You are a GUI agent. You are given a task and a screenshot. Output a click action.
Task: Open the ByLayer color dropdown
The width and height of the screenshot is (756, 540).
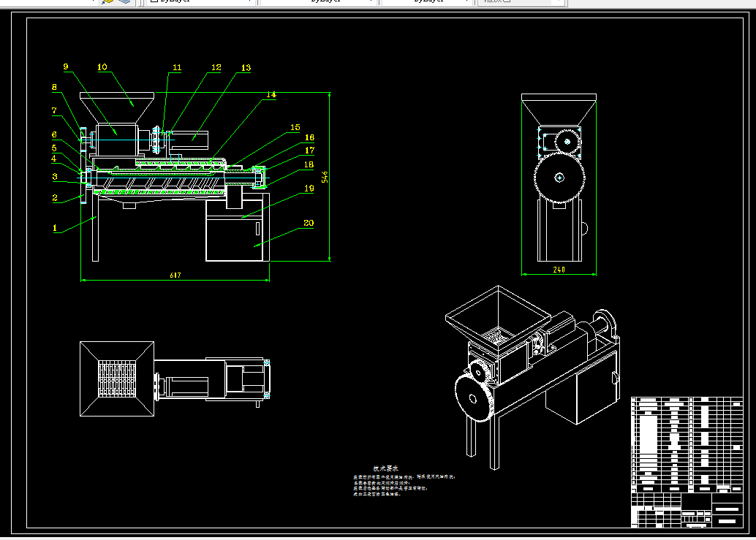[200, 1]
